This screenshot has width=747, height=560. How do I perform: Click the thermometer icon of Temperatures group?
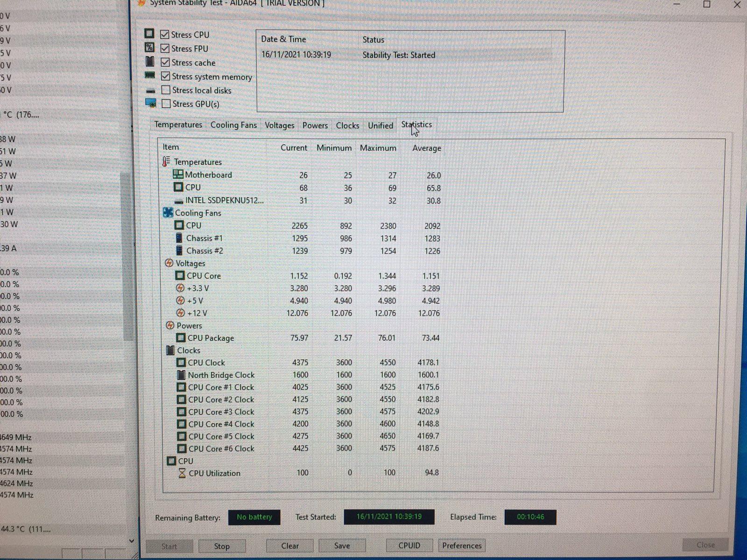pos(166,161)
